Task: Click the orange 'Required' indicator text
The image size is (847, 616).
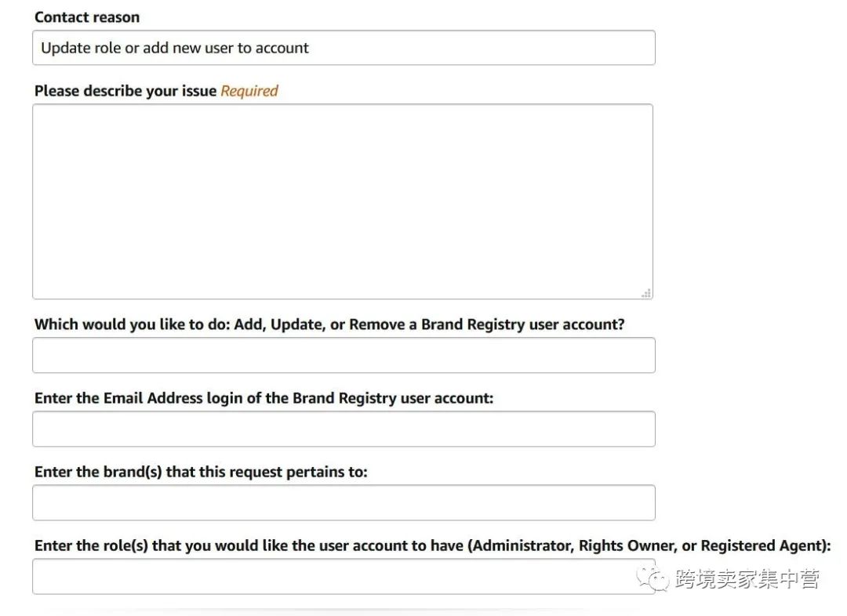Action: 249,91
